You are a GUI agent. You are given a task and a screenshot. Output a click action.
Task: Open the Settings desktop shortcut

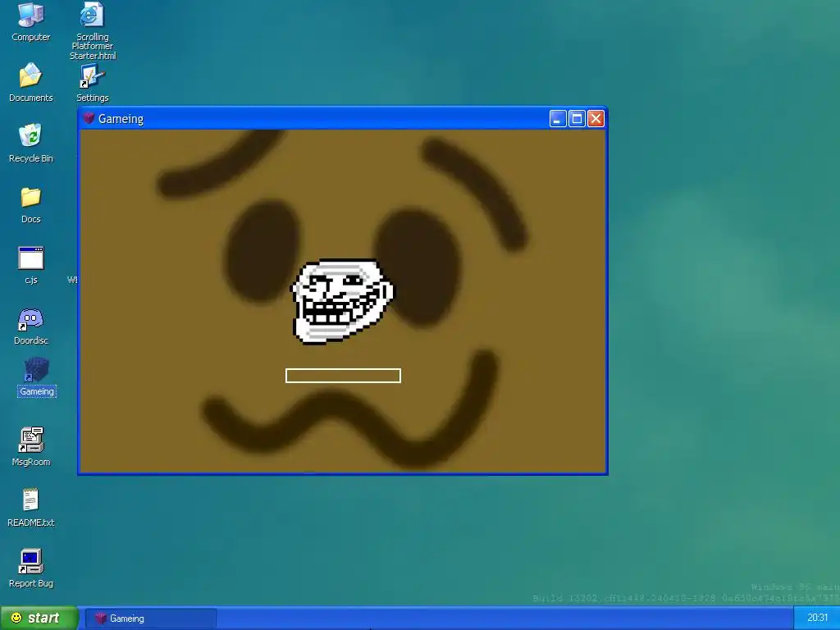[92, 82]
